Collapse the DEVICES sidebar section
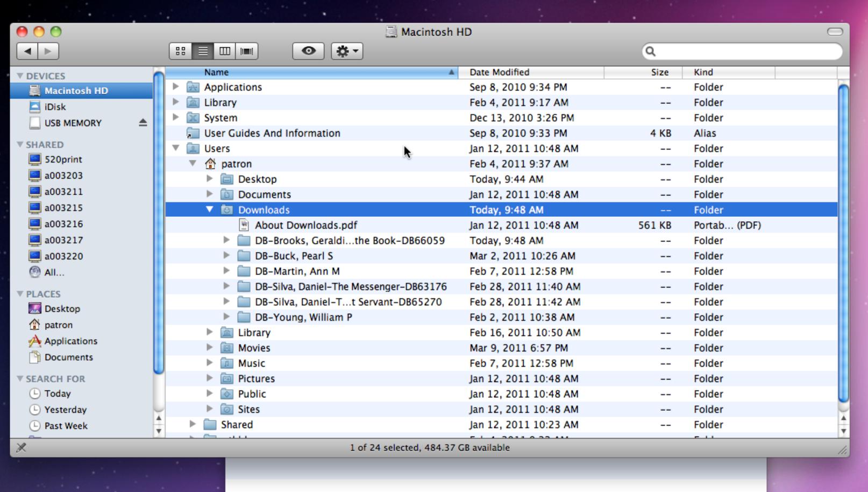 coord(20,76)
